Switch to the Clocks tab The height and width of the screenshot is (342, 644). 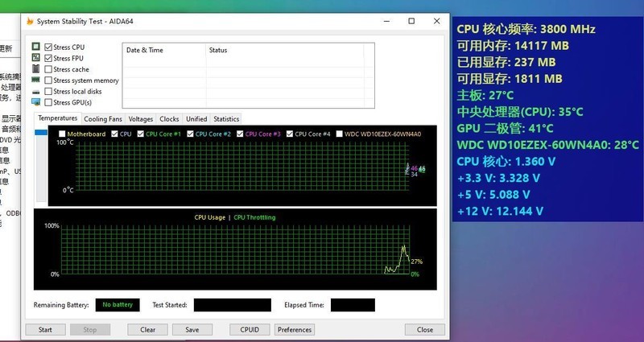click(x=169, y=119)
